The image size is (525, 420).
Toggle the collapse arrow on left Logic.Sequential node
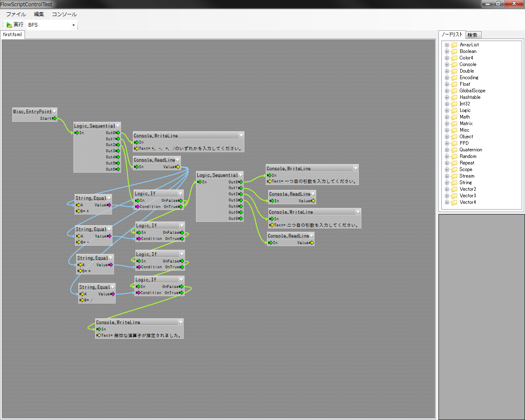point(118,126)
